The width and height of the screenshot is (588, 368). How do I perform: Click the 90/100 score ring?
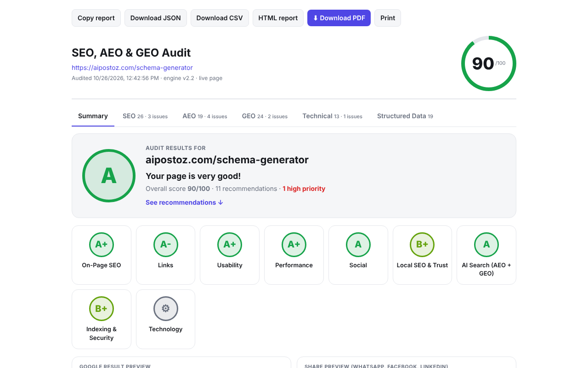click(489, 63)
